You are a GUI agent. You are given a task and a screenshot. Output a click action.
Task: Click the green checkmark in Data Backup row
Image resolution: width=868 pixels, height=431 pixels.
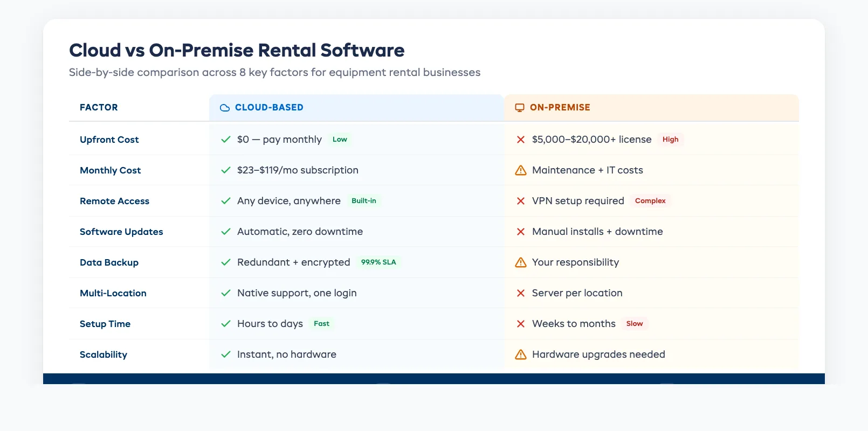pos(226,262)
